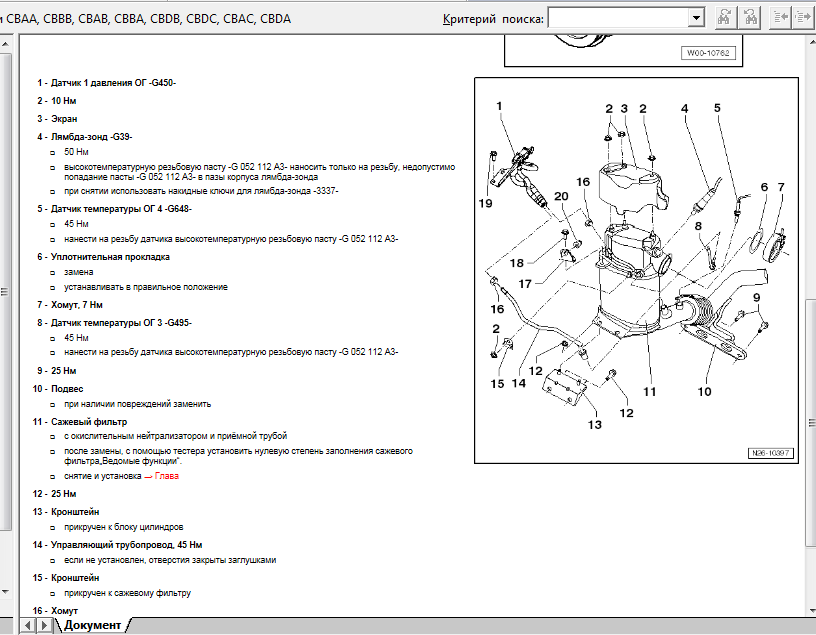The height and width of the screenshot is (635, 816).
Task: Click the jump to next match icon
Action: (802, 18)
